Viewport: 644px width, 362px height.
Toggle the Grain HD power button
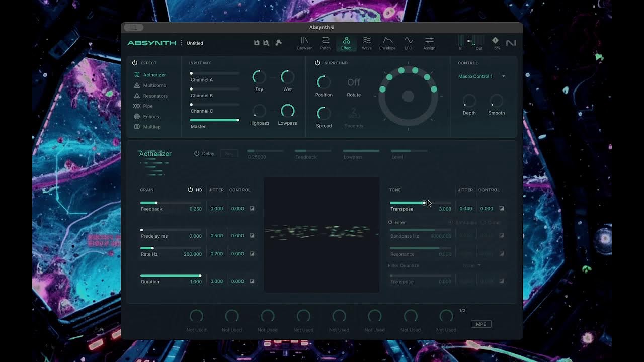click(190, 190)
